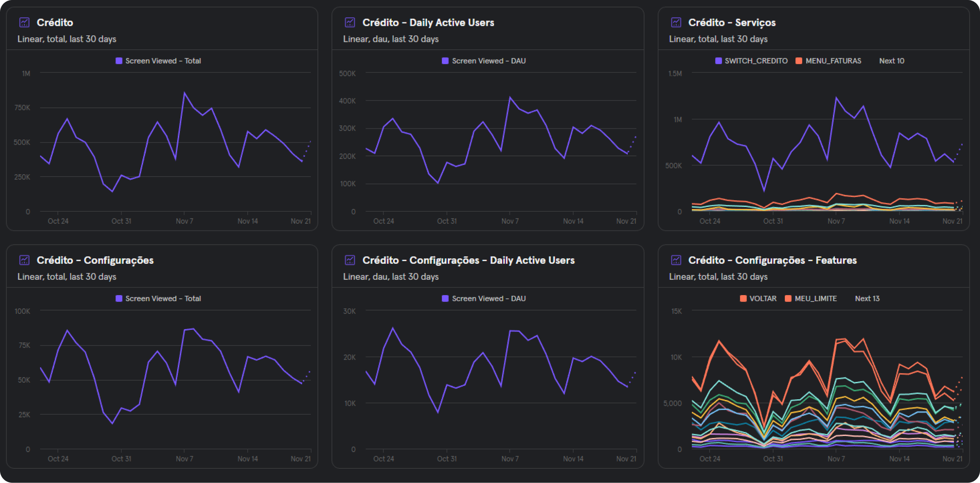Toggle Screen Viewed – Total legend in Crédito card
The height and width of the screenshot is (483, 980).
[163, 61]
